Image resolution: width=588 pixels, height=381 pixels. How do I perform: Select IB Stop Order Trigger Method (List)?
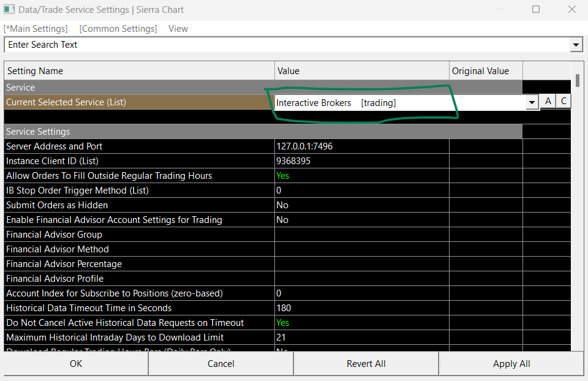140,190
